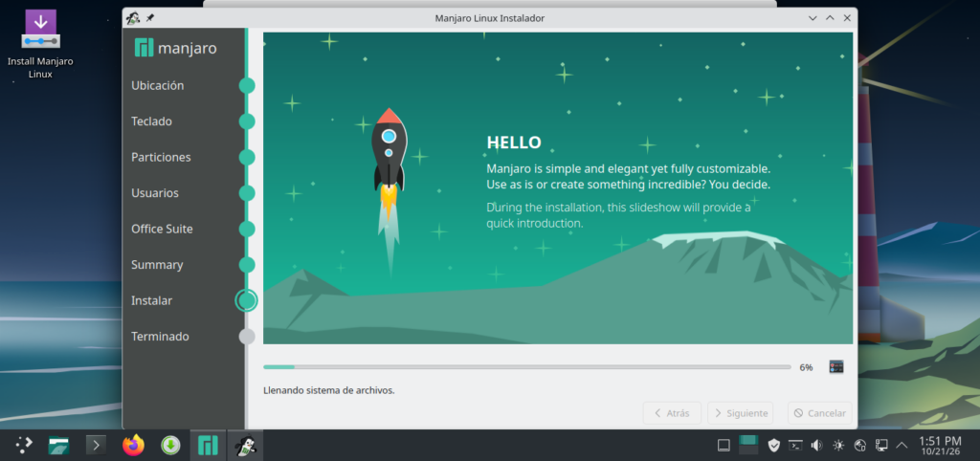This screenshot has width=980, height=461.
Task: Launch terminal from the taskbar
Action: 96,445
